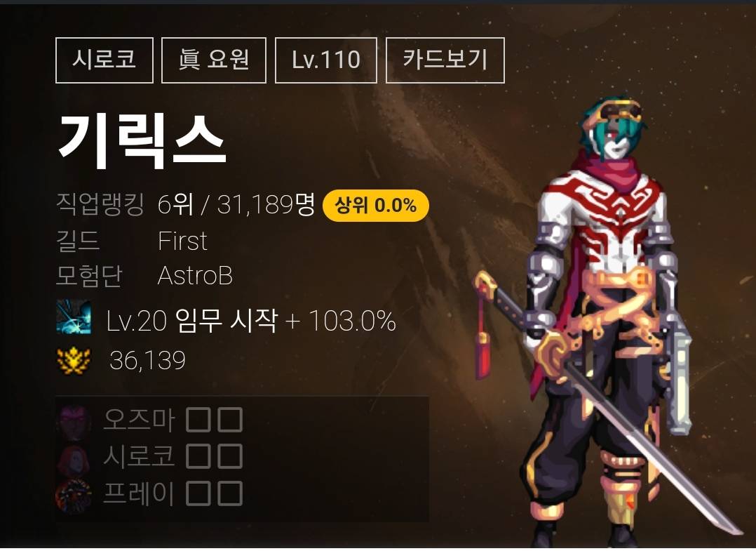Toggle the first 프레이 checkbox
The image size is (756, 551).
click(198, 493)
